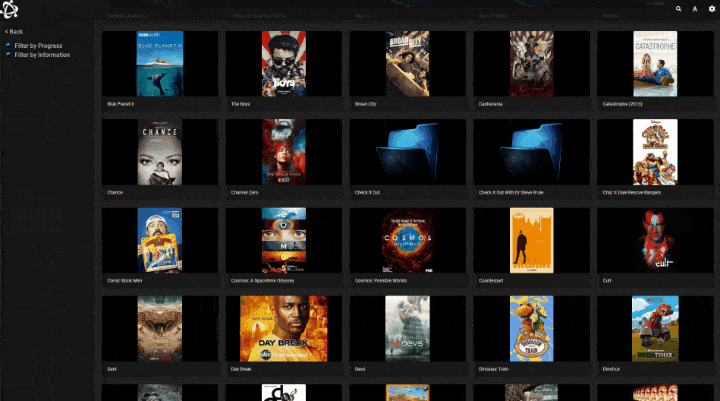Open the search magnifier icon
Image resolution: width=720 pixels, height=401 pixels.
(x=678, y=9)
